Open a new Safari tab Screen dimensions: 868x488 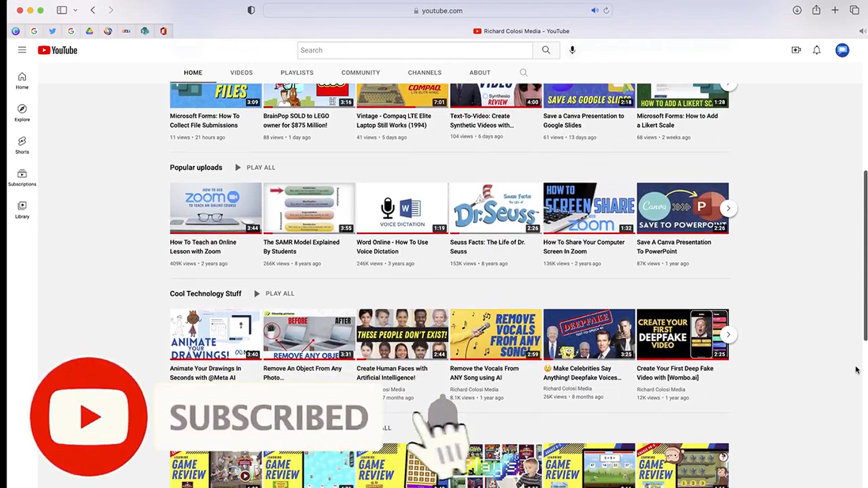click(835, 10)
